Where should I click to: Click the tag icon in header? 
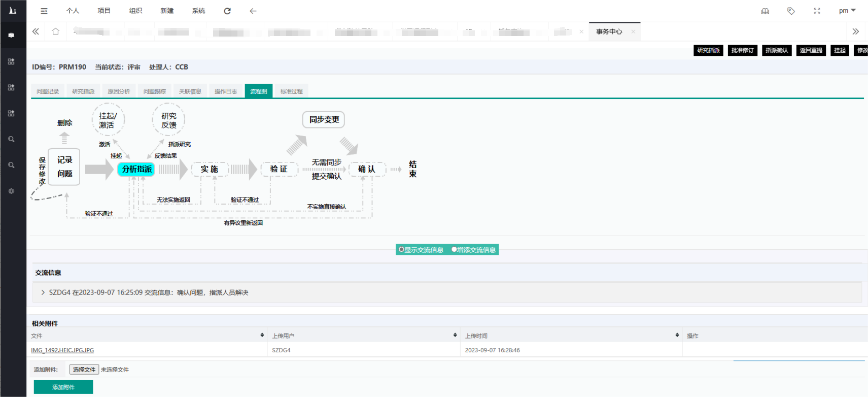click(791, 11)
